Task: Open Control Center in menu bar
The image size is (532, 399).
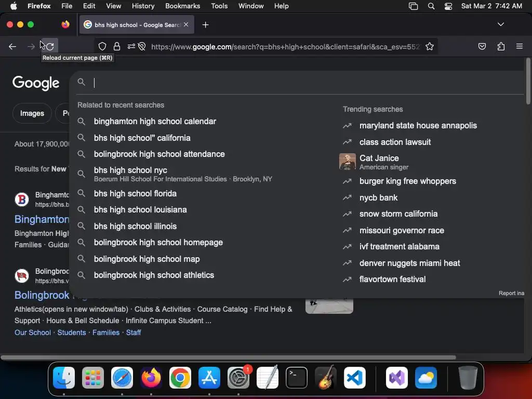Action: (448, 6)
